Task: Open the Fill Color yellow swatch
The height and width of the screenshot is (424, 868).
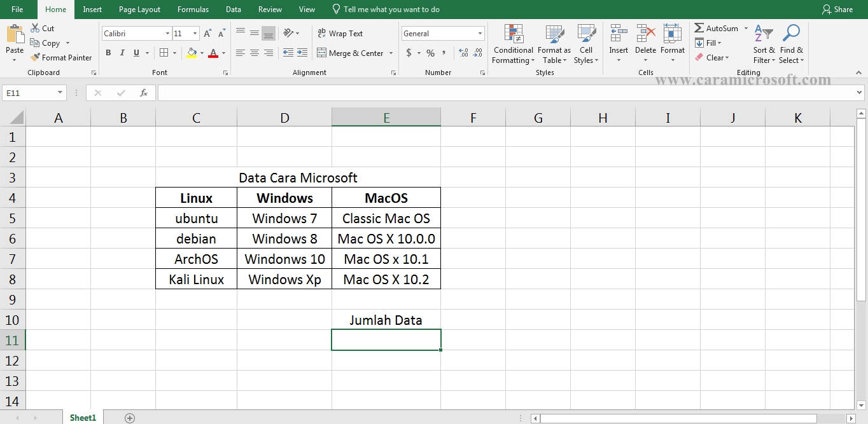Action: tap(192, 53)
